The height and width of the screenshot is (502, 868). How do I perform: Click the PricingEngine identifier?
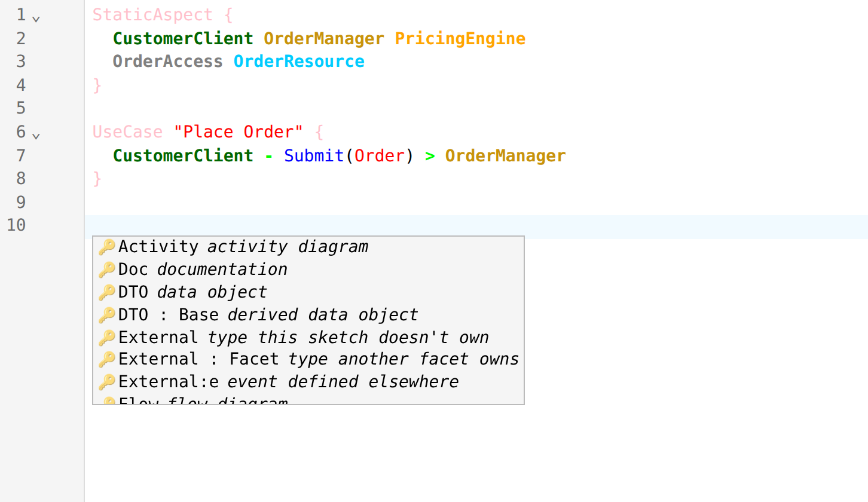(460, 38)
